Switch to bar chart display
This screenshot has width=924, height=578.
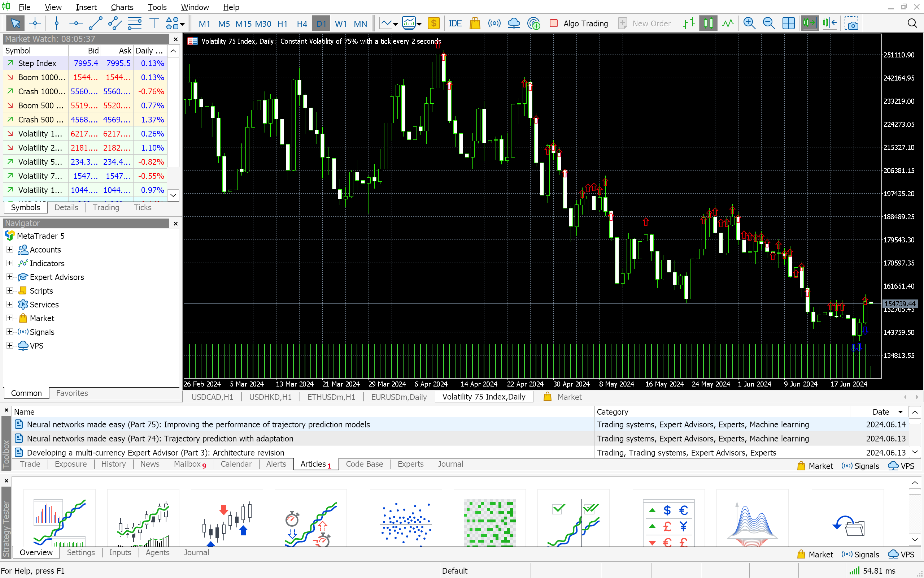[x=689, y=23]
